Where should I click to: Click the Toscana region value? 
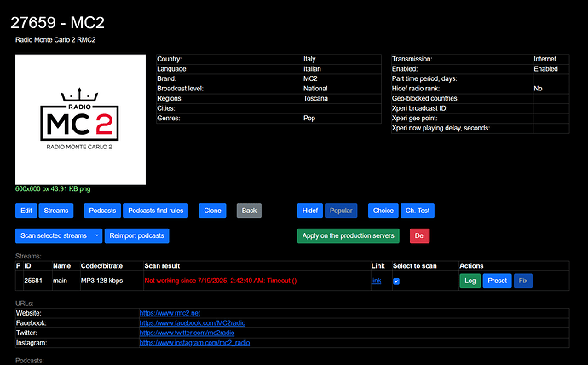[x=315, y=98]
